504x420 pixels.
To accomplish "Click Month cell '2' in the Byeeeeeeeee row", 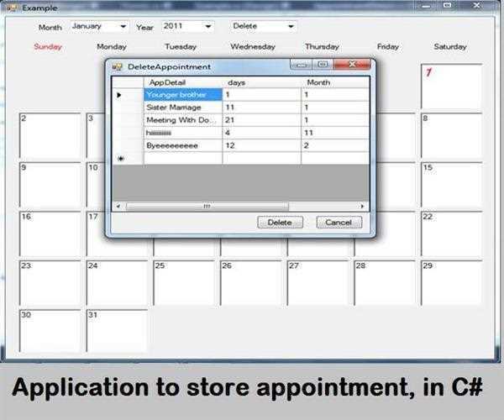I will coord(335,145).
